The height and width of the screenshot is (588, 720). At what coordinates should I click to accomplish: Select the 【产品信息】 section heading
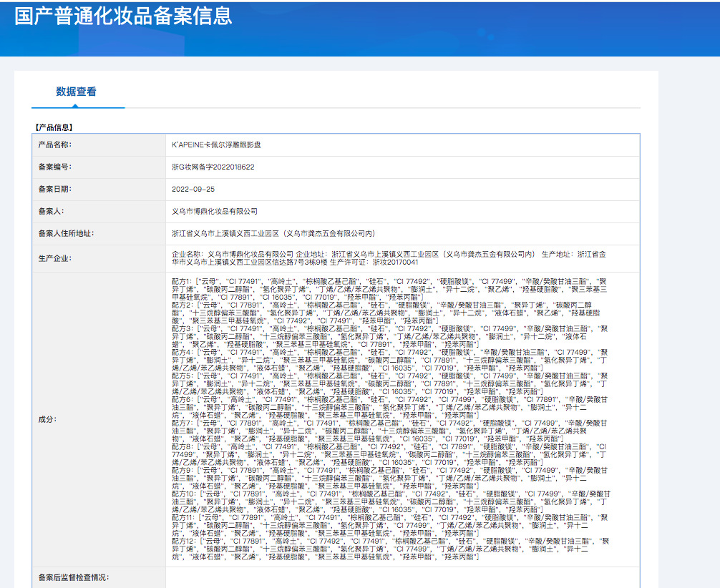pos(54,127)
